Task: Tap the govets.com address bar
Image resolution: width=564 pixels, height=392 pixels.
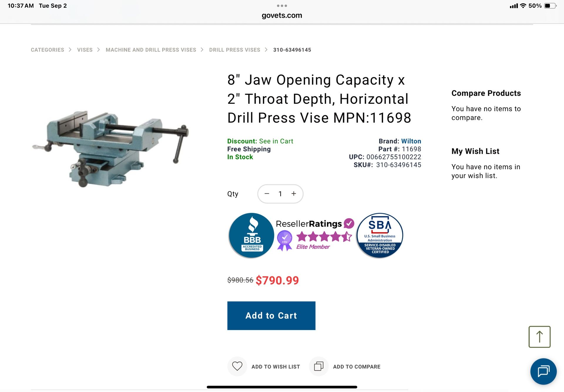Action: 282,15
